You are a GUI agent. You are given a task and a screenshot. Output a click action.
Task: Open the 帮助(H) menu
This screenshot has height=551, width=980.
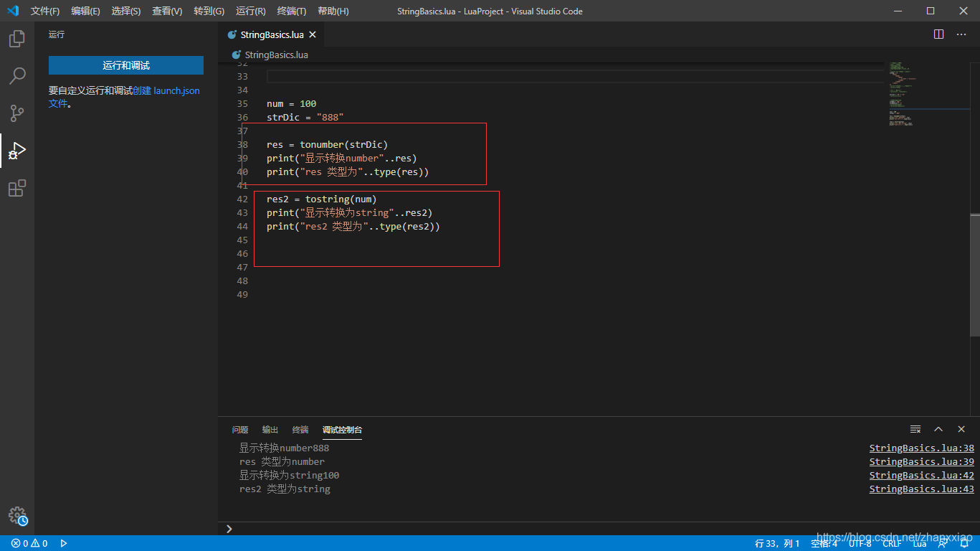pos(333,11)
